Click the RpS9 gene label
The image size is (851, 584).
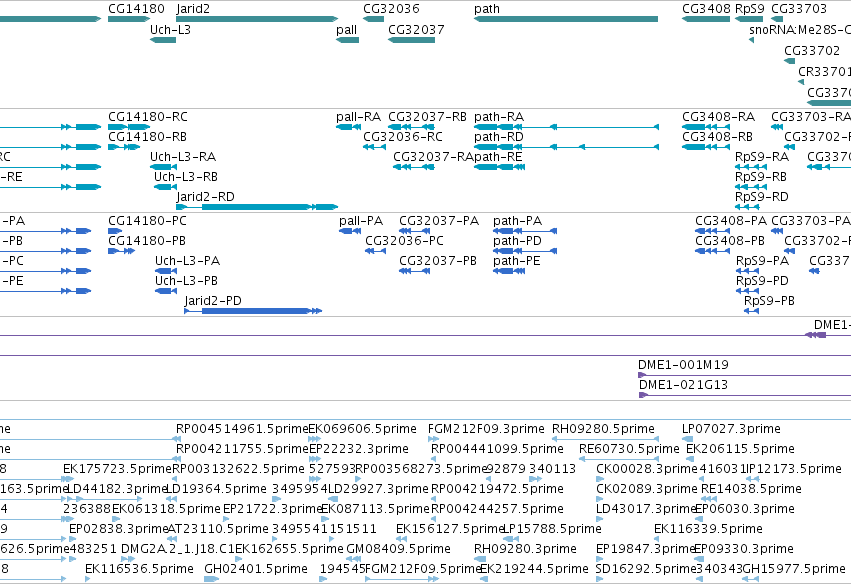click(x=750, y=9)
